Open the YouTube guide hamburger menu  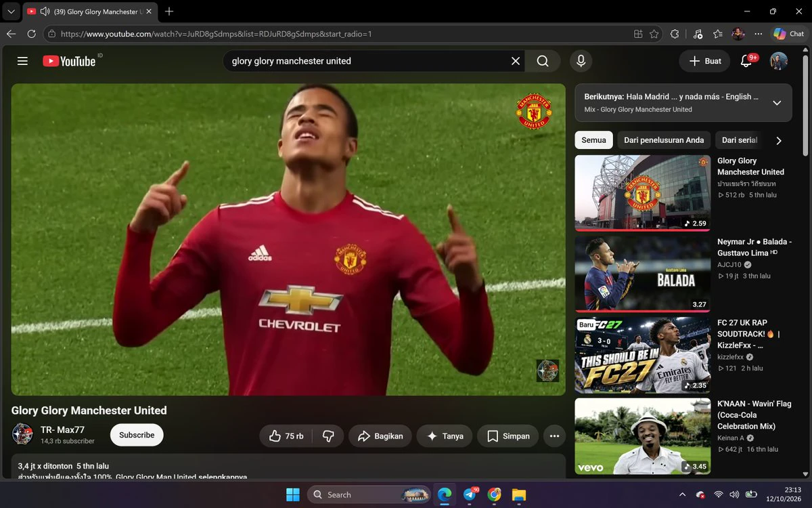(22, 61)
